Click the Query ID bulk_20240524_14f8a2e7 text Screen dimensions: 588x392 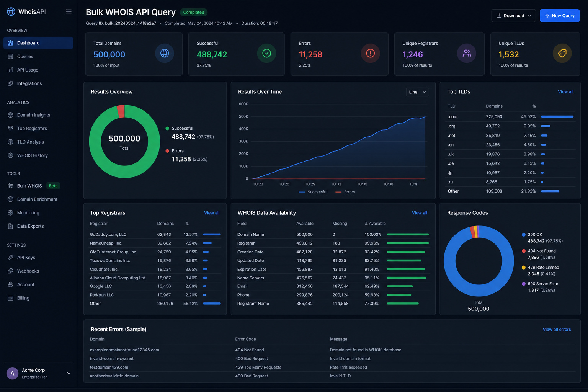(121, 23)
